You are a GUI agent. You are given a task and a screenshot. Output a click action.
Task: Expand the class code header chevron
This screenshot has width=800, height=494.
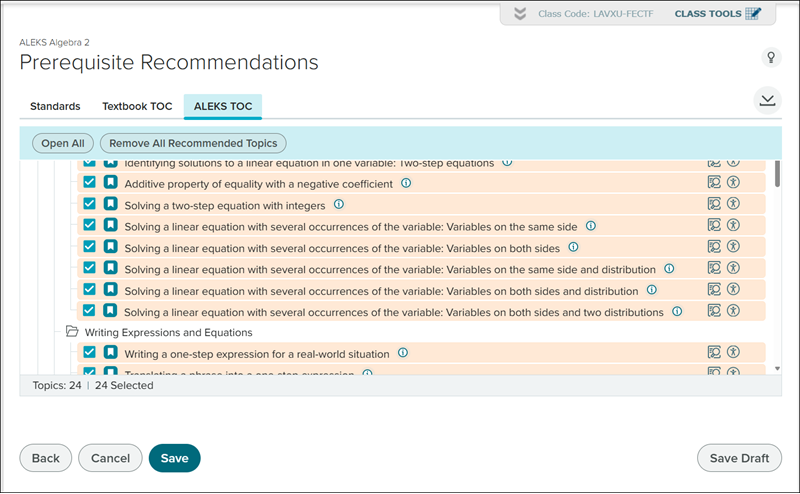click(519, 14)
